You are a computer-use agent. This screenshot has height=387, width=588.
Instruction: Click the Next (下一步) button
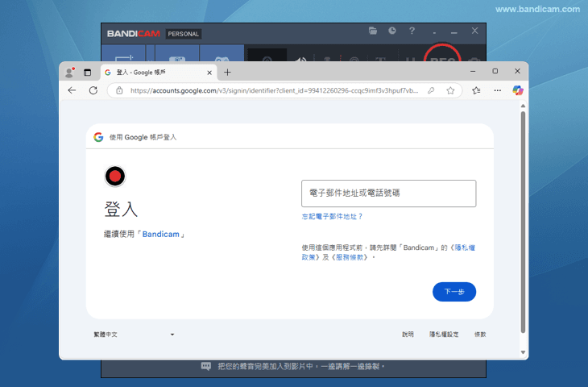pyautogui.click(x=454, y=292)
